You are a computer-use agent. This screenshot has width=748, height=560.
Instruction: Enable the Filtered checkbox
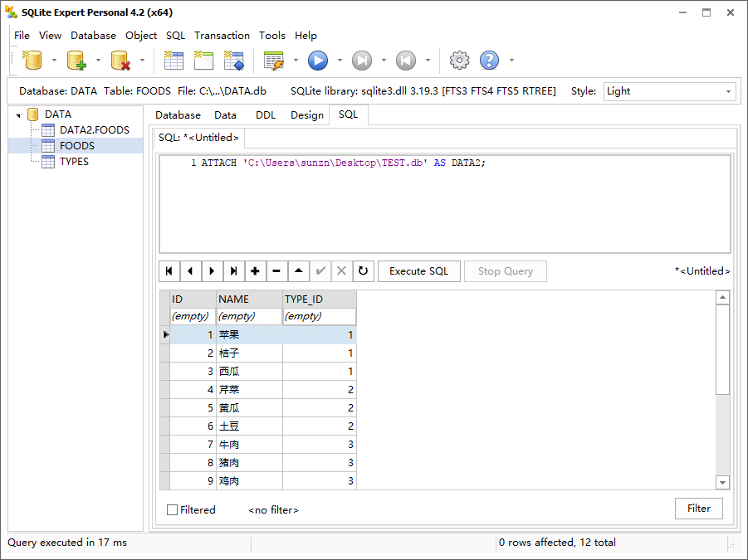[x=173, y=510]
